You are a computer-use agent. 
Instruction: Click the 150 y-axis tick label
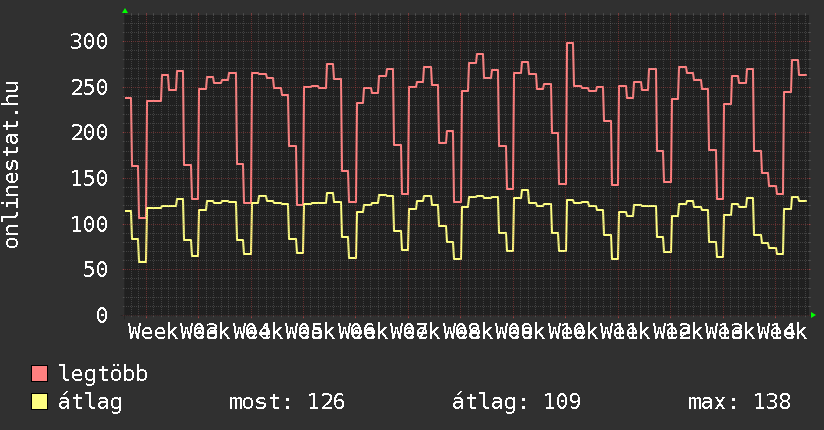(88, 178)
